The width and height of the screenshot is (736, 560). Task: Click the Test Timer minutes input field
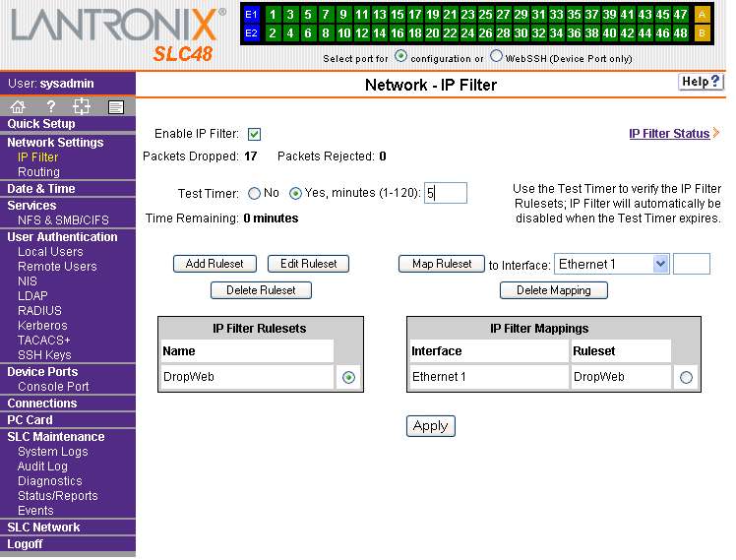coord(446,193)
